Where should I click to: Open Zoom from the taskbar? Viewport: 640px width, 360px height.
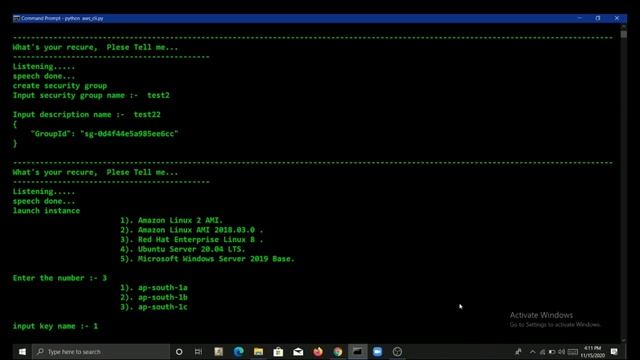tap(378, 351)
